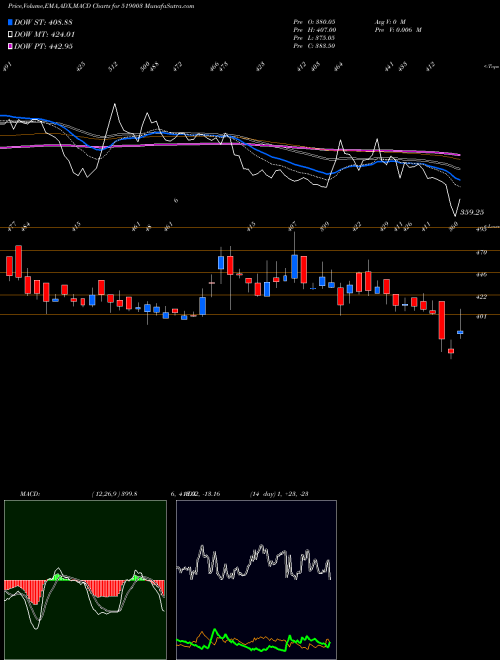This screenshot has width=500, height=660.
Task: Click the MACD: panel heading
Action: click(x=29, y=494)
